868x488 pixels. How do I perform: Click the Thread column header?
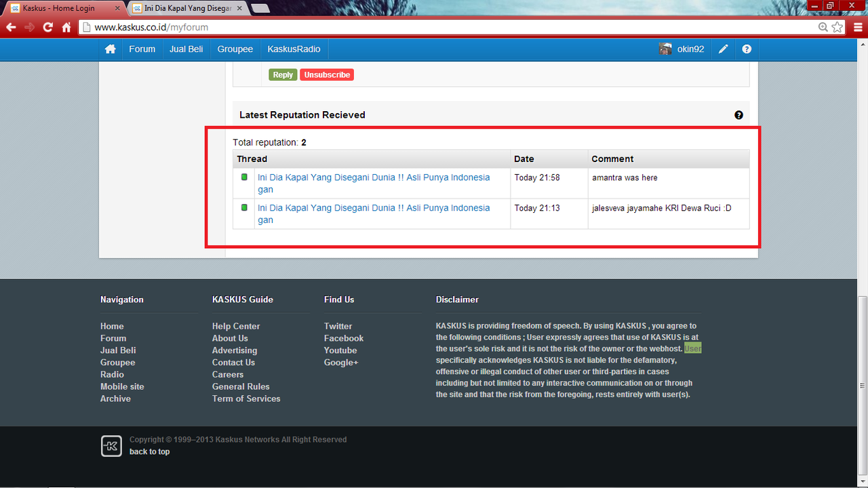[372, 159]
